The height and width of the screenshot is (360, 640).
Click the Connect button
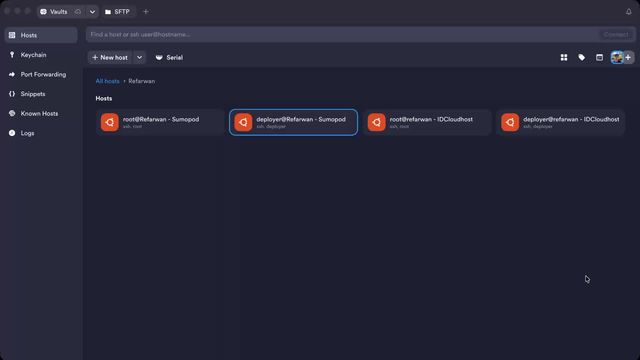coord(616,35)
